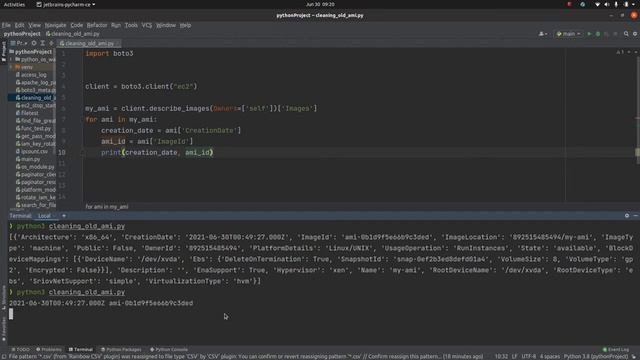Open the Navigate menu
Viewport: 640px width, 360px height.
pyautogui.click(x=56, y=25)
